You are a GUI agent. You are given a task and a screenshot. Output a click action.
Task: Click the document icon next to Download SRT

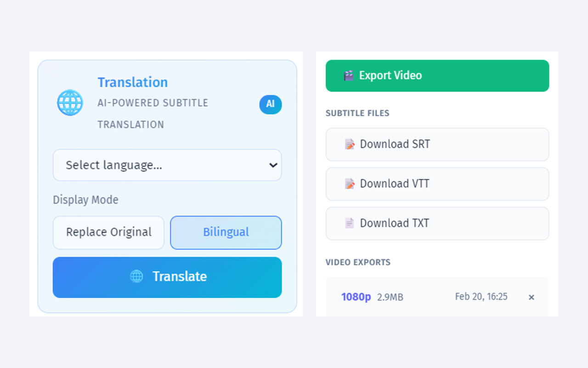tap(350, 144)
